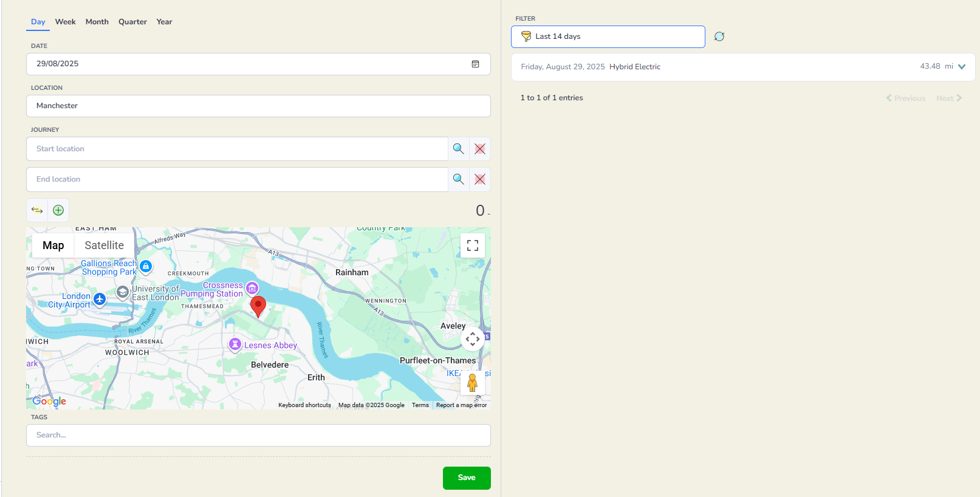
Task: Switch to the Quarter tab
Action: (x=132, y=22)
